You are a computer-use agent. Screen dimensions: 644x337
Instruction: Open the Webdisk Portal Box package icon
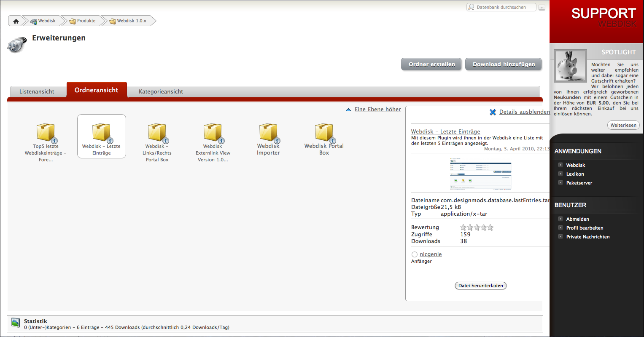coord(323,133)
